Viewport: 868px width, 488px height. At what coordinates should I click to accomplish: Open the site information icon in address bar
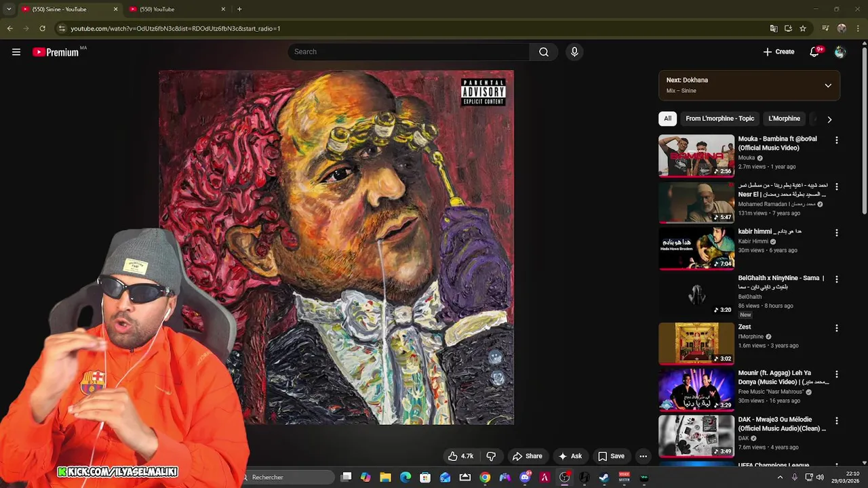tap(62, 28)
